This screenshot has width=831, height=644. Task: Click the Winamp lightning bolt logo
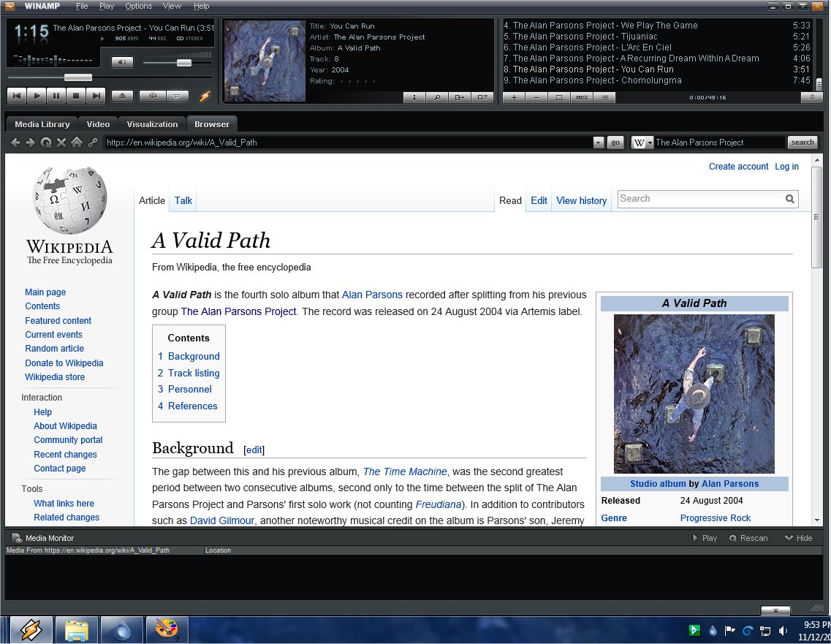pos(205,96)
